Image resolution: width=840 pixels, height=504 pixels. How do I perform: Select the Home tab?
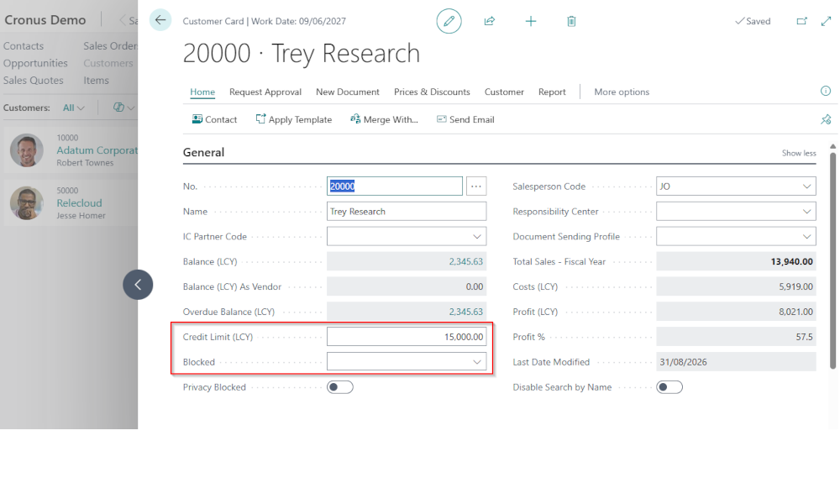click(202, 92)
